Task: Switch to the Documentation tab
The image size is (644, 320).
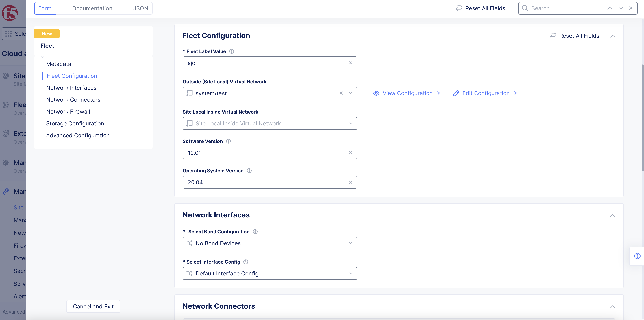Action: tap(92, 8)
